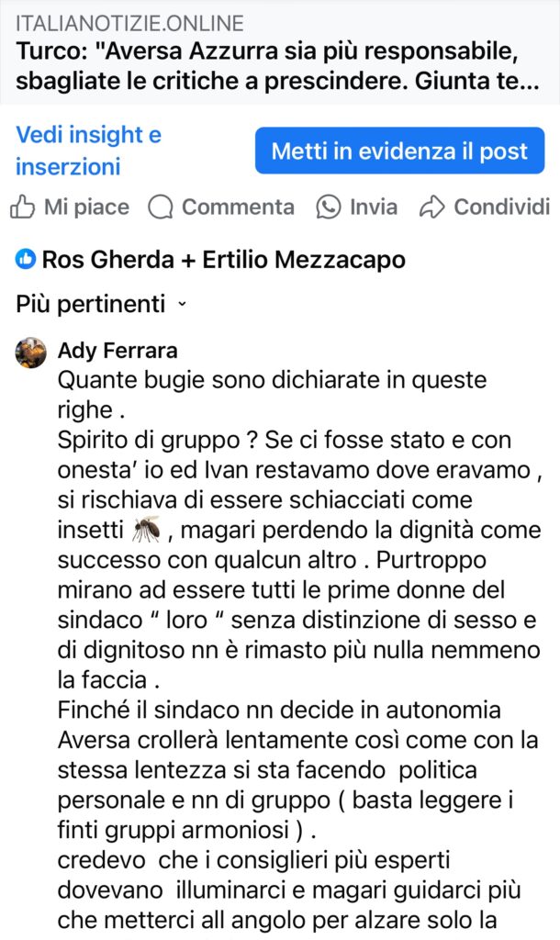Open the Vedi insight e inserzioni link
The width and height of the screenshot is (560, 940).
pos(88,151)
